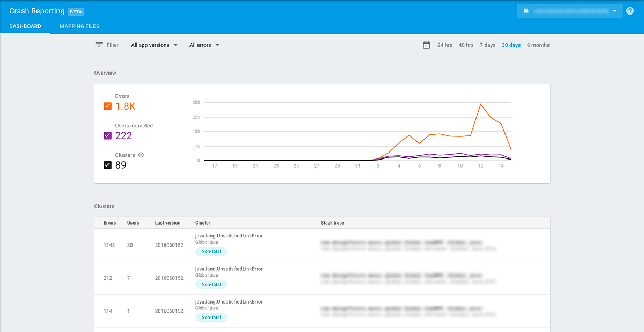Toggle the orange Errors checkbox

click(107, 106)
